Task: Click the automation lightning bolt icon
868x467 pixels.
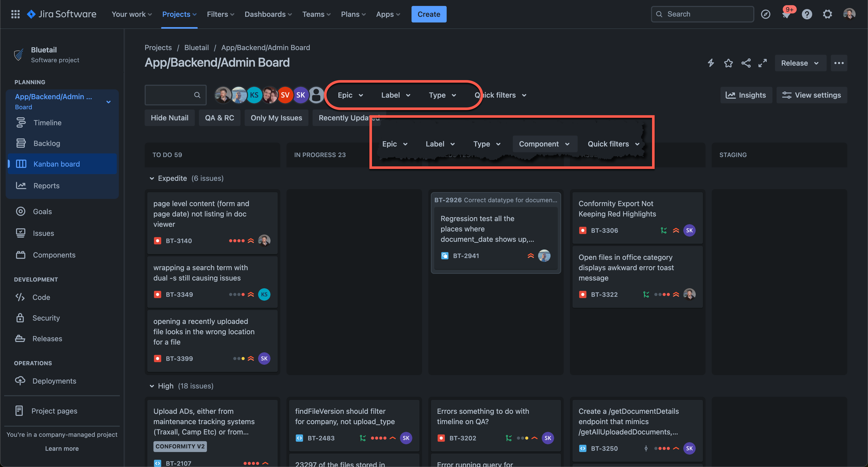Action: (x=711, y=63)
